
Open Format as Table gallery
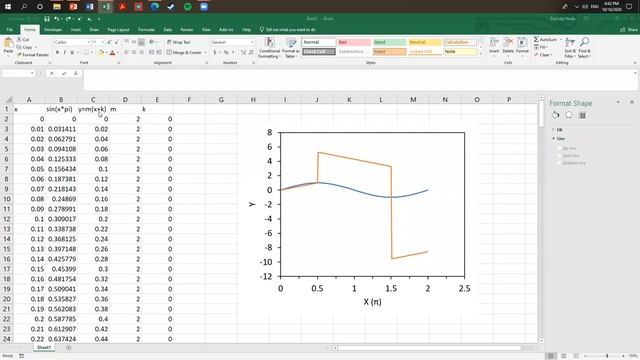[x=291, y=48]
